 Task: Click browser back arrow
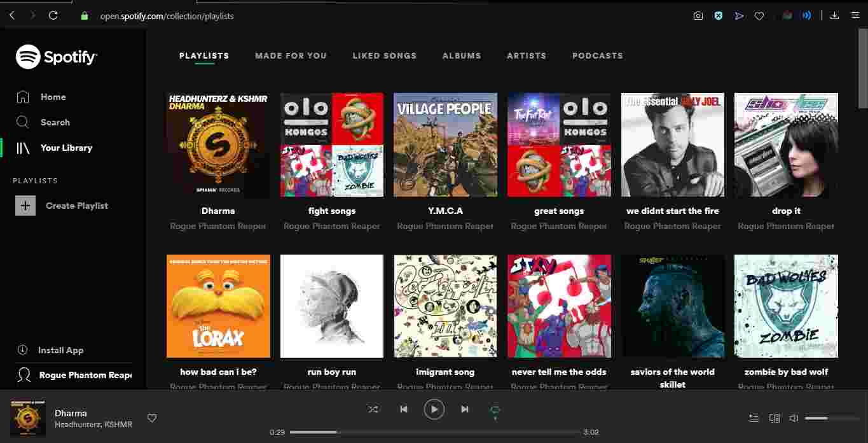click(x=13, y=15)
